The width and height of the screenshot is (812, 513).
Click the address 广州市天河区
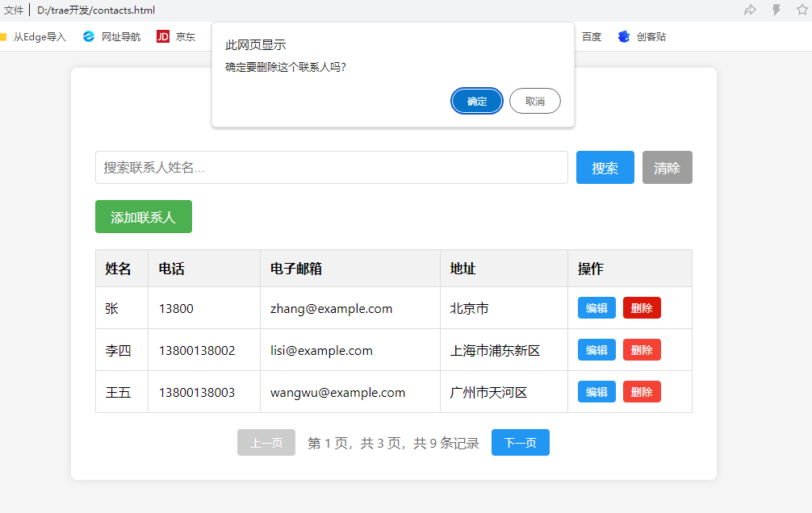[488, 392]
